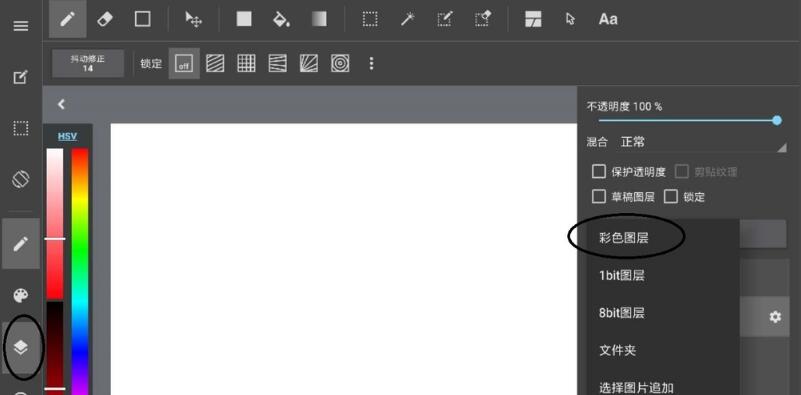Image resolution: width=801 pixels, height=395 pixels.
Task: Select the panel divide tool
Action: (x=533, y=19)
